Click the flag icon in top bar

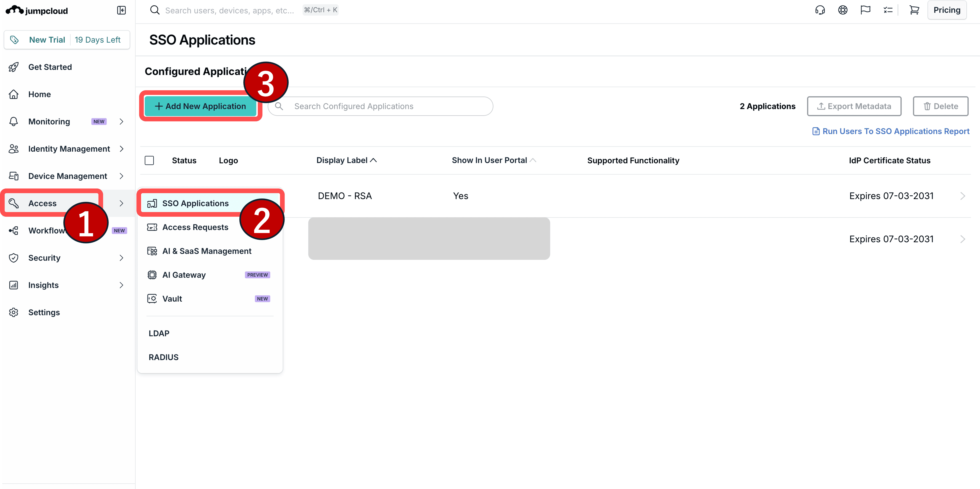[866, 10]
